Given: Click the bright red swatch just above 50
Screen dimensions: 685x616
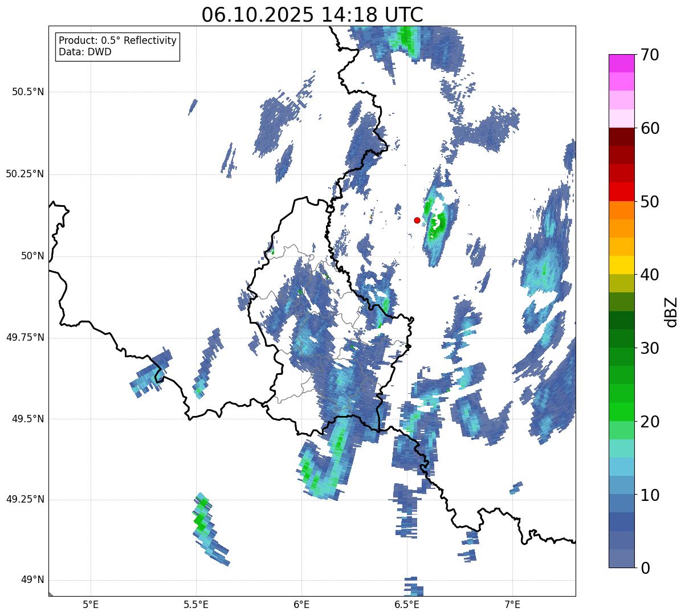Looking at the screenshot, I should tap(621, 192).
